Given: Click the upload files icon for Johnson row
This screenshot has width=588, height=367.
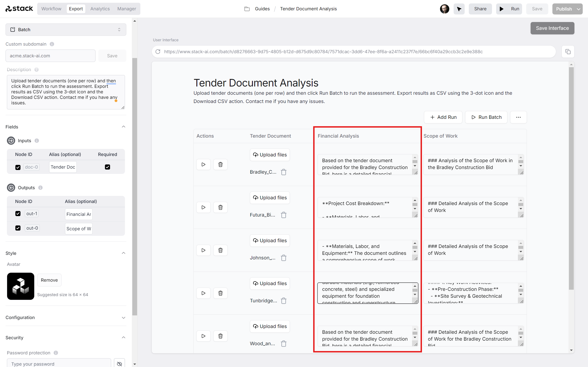Looking at the screenshot, I should click(x=255, y=240).
